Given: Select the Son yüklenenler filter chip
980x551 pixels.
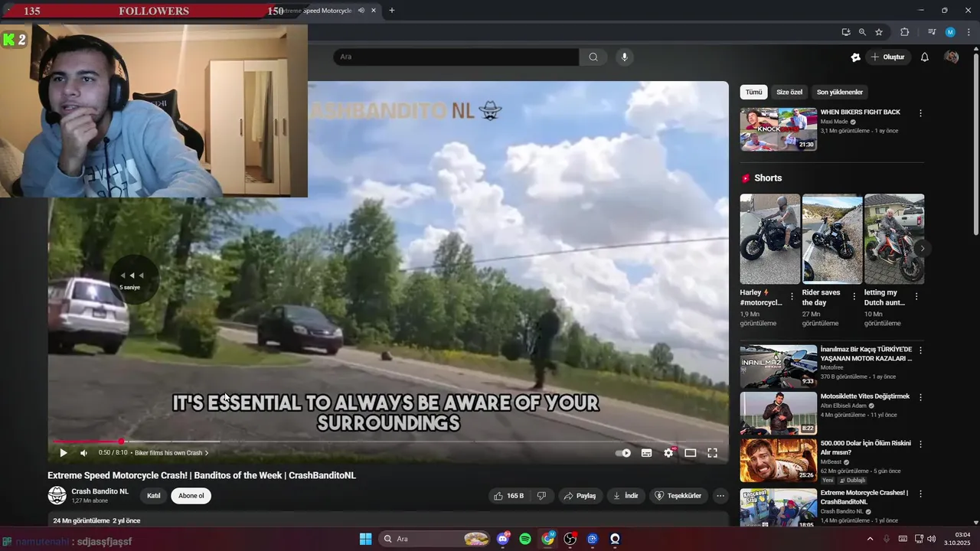Looking at the screenshot, I should click(840, 92).
